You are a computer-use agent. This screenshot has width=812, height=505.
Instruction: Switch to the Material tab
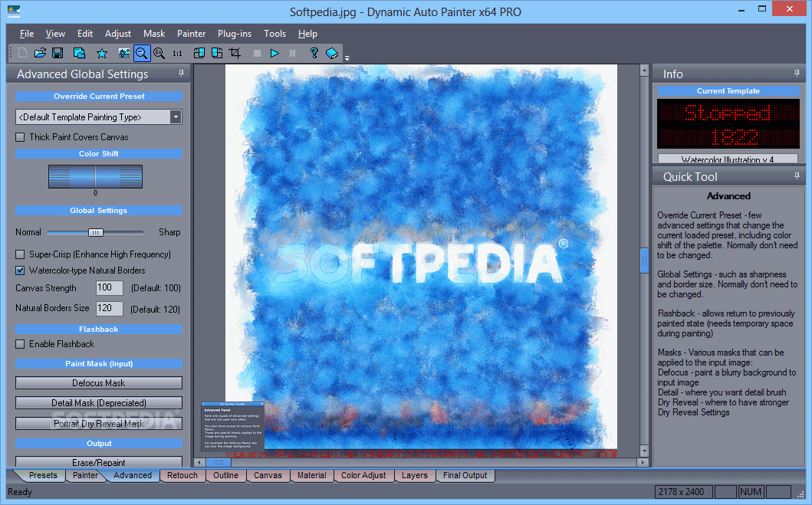312,476
